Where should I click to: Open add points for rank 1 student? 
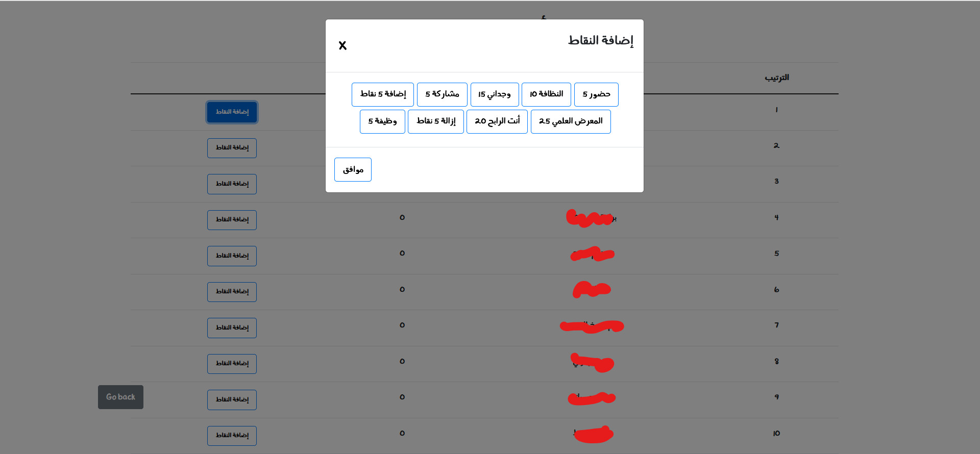(x=232, y=112)
